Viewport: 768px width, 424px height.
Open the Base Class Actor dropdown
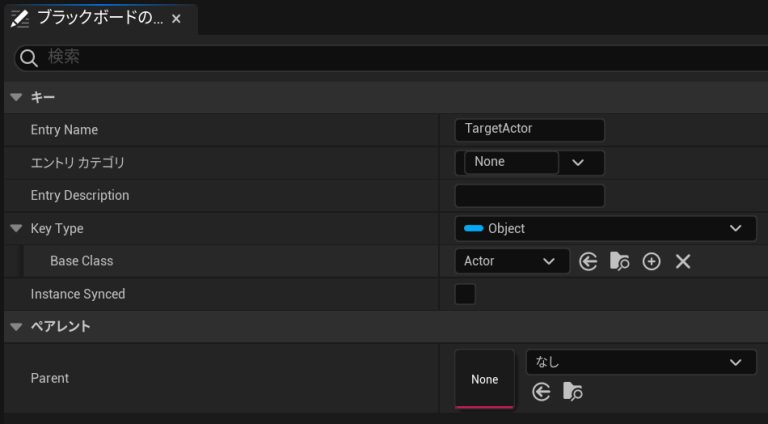pos(511,261)
